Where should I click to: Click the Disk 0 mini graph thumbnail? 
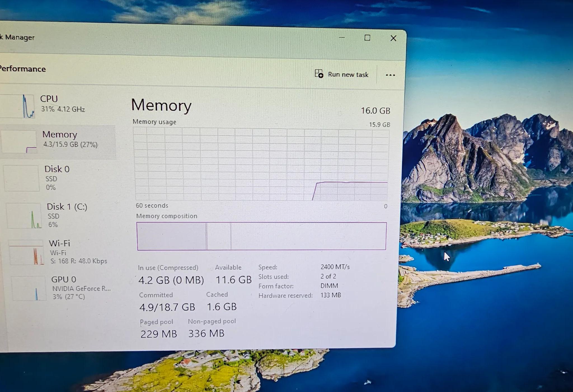pos(22,178)
